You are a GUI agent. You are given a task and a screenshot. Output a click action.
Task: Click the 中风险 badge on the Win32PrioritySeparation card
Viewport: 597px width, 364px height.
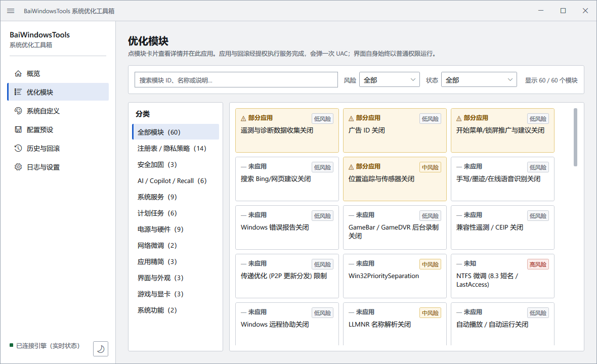pyautogui.click(x=430, y=264)
